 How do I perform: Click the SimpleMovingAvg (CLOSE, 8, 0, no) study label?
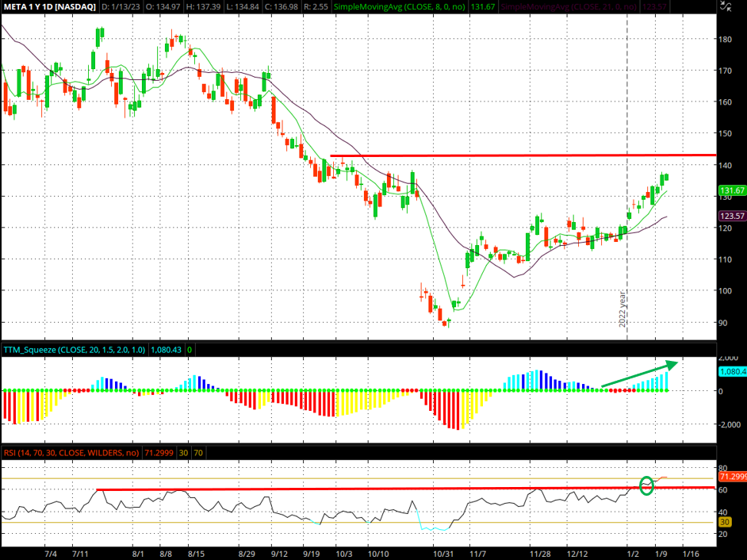tap(400, 7)
